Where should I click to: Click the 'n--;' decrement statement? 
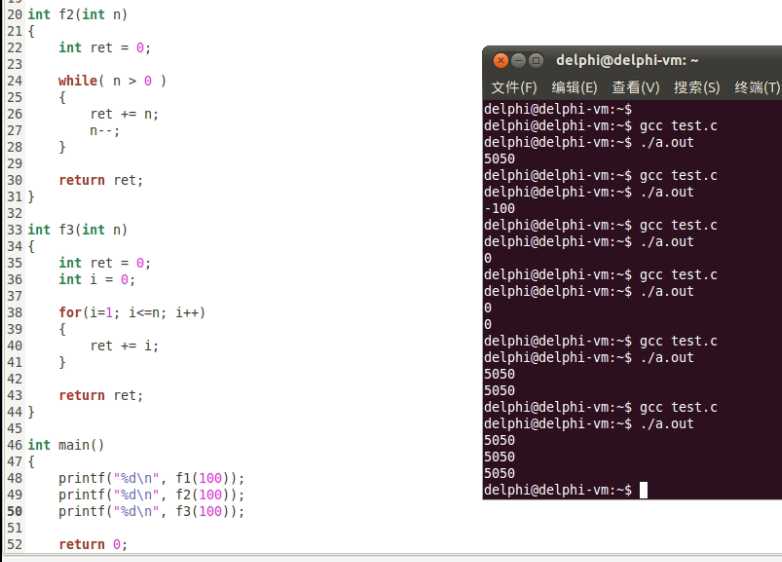[x=105, y=130]
